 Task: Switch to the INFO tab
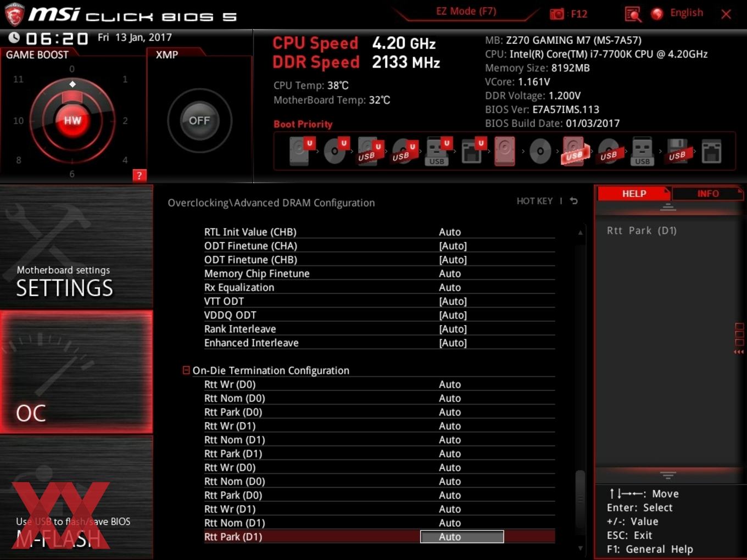708,193
